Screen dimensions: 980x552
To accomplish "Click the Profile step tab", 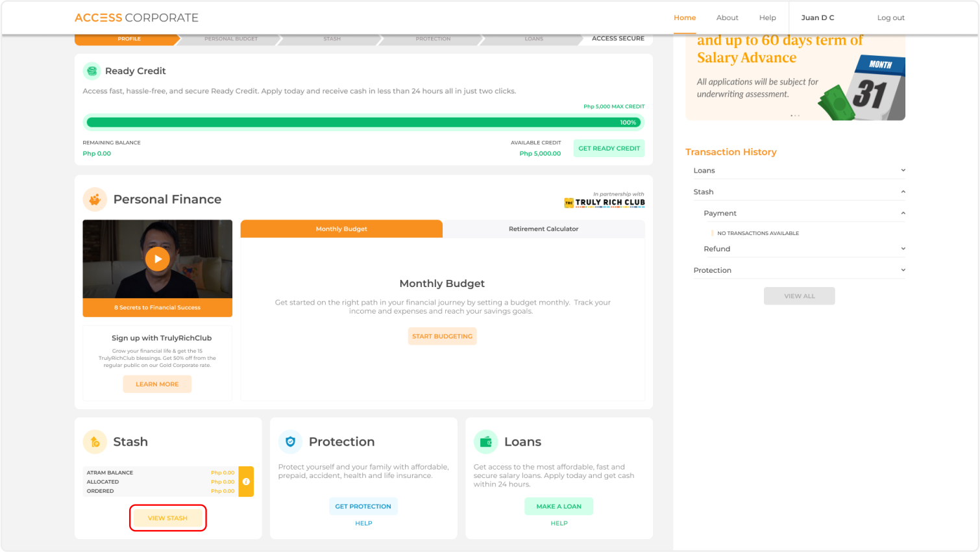I will [127, 39].
